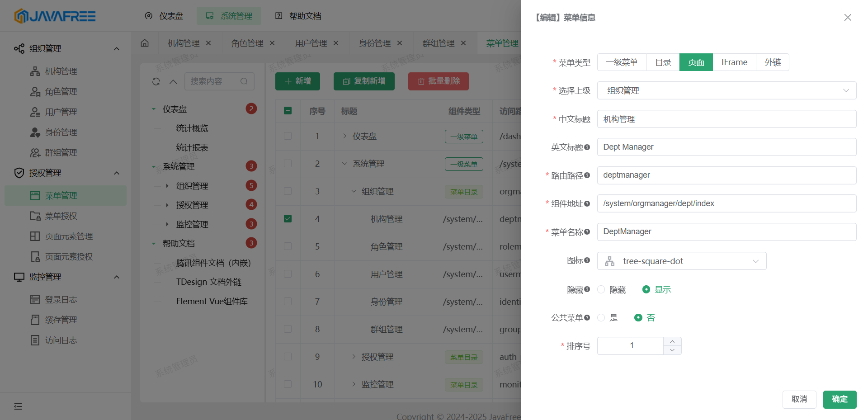Click the collapse-all arrow icon in tree panel

(x=173, y=81)
